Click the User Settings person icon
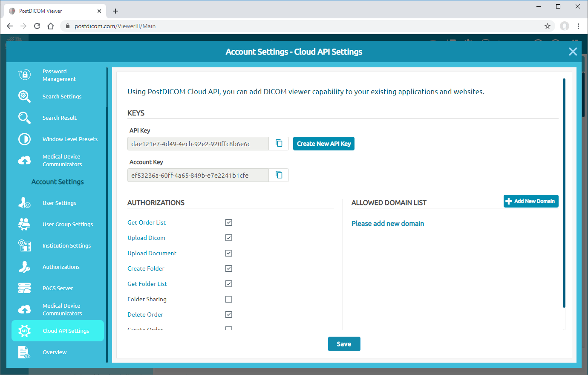Screen dimensions: 588x375 [24, 203]
